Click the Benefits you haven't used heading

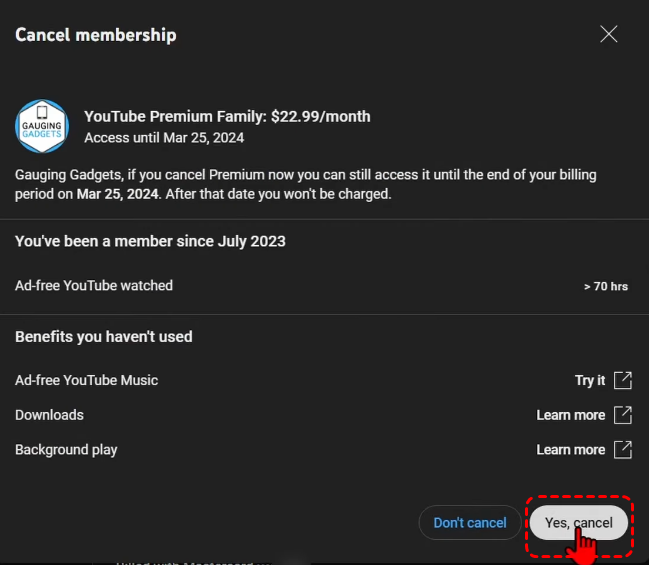pyautogui.click(x=104, y=337)
